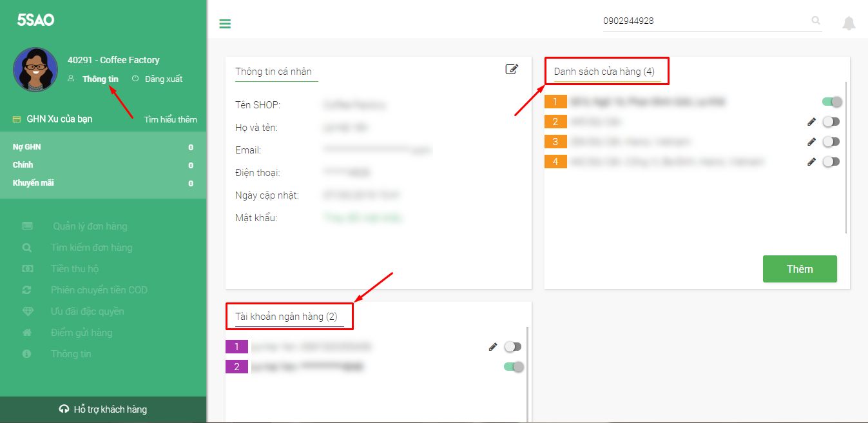This screenshot has height=423, width=868.
Task: Click Thông tin link under profile name
Action: [x=101, y=79]
